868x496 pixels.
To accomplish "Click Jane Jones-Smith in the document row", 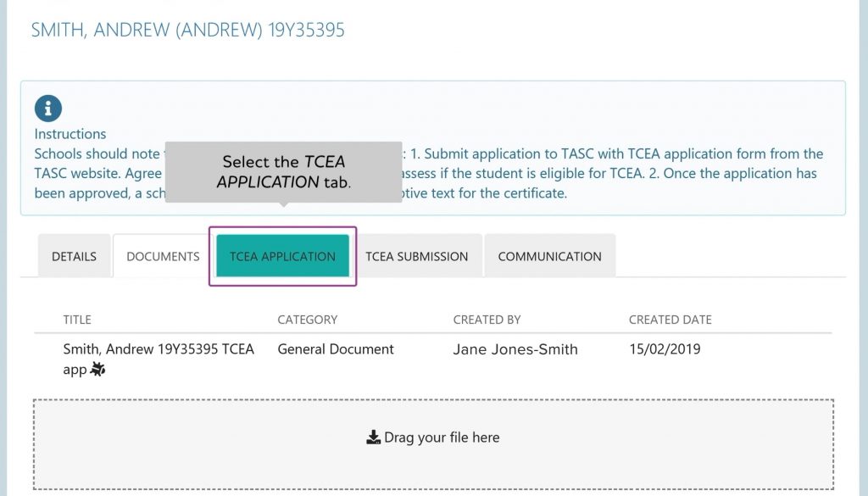I will click(x=515, y=348).
